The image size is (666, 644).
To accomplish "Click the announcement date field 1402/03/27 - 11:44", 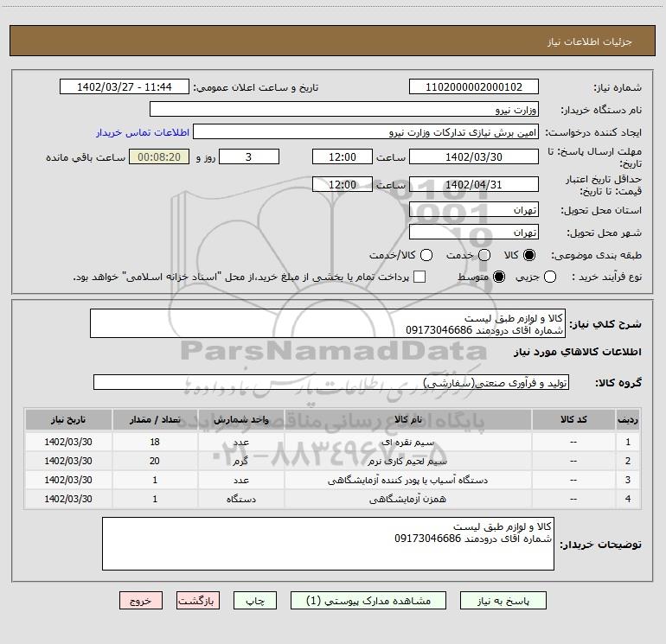I will click(125, 86).
